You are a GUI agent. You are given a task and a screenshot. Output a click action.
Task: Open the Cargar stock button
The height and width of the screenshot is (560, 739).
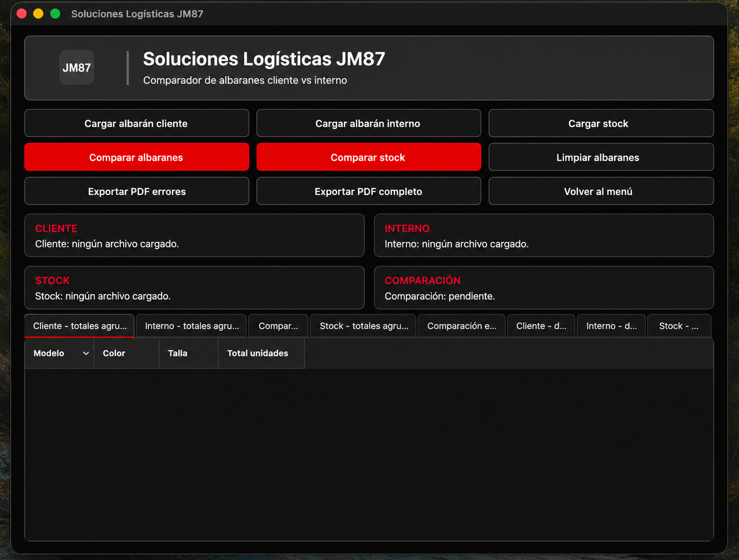tap(601, 123)
